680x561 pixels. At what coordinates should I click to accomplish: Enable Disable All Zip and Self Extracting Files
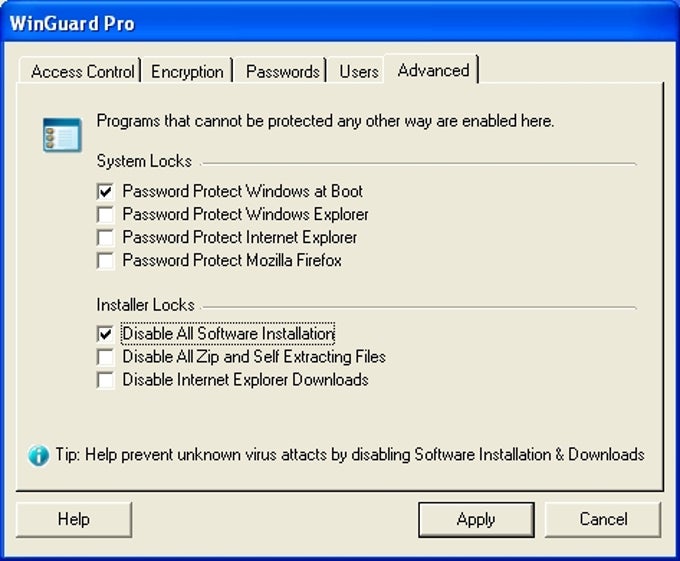[x=105, y=357]
